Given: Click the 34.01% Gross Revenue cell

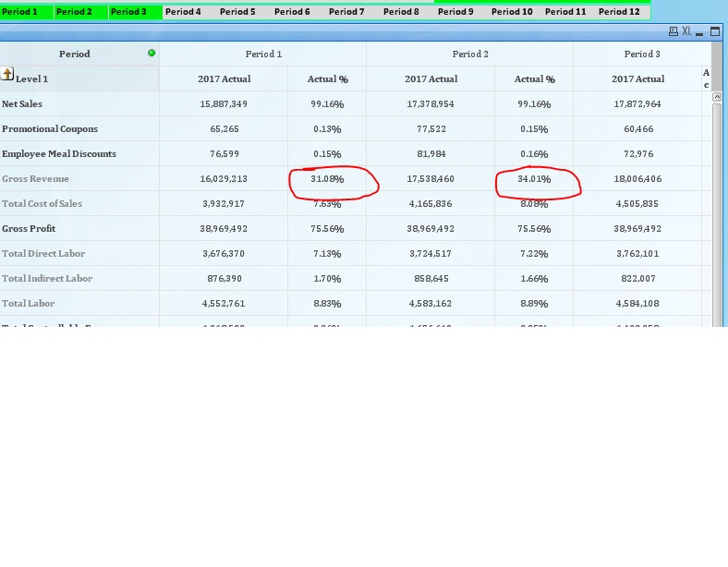Looking at the screenshot, I should pos(534,178).
